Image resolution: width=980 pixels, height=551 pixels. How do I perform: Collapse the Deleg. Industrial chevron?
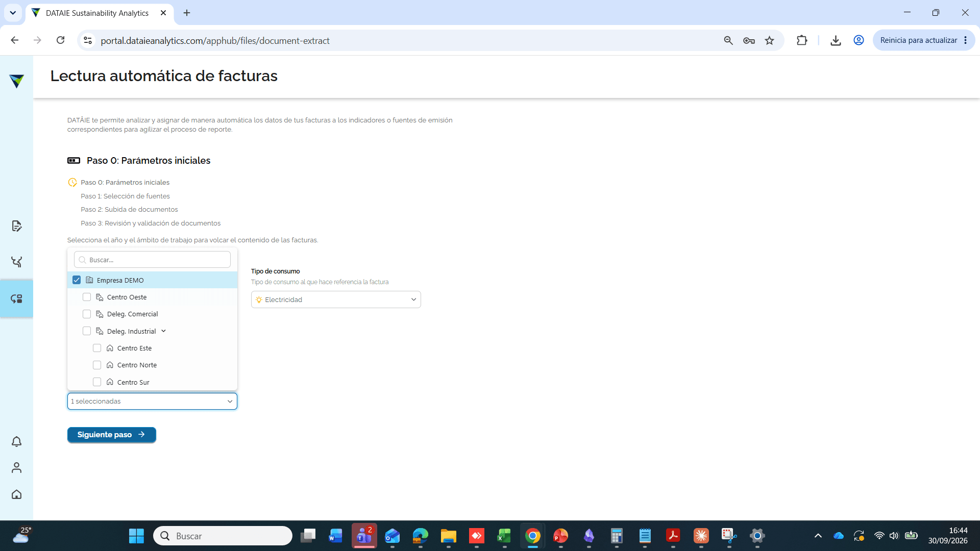[x=164, y=331]
